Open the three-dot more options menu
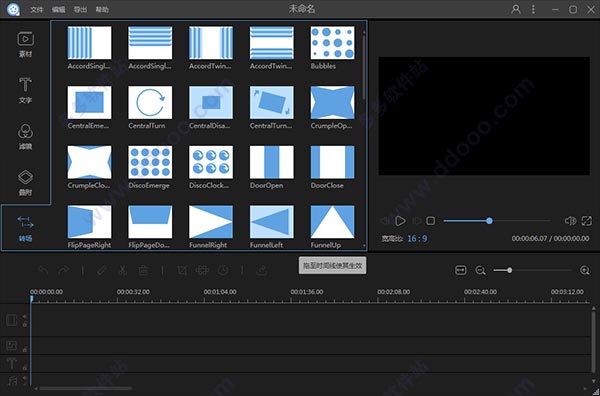The image size is (600, 396). click(x=533, y=9)
